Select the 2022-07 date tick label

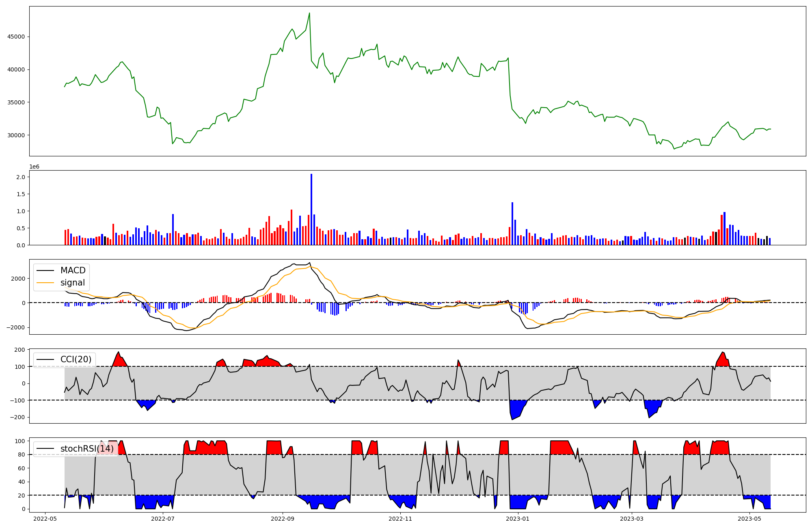pos(163,519)
